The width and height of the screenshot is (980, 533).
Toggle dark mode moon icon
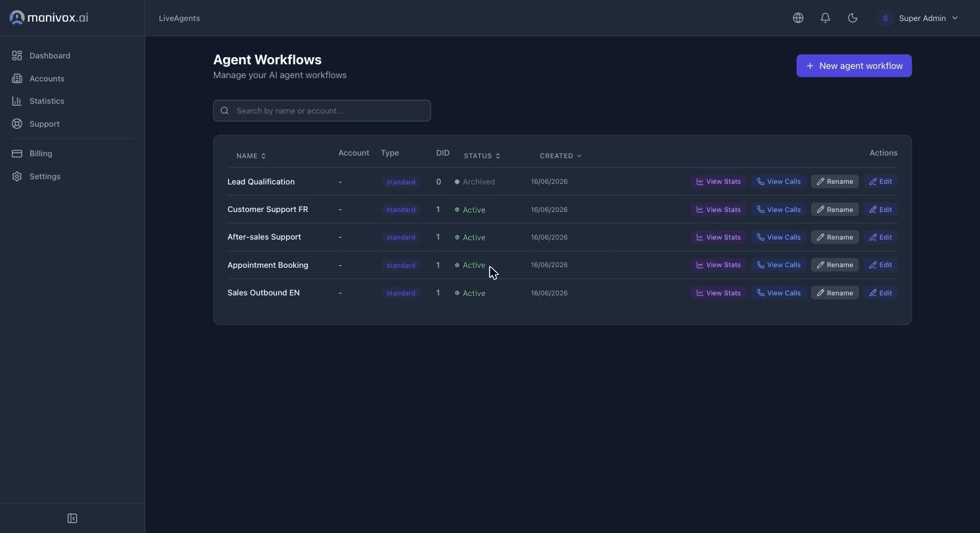(x=853, y=18)
